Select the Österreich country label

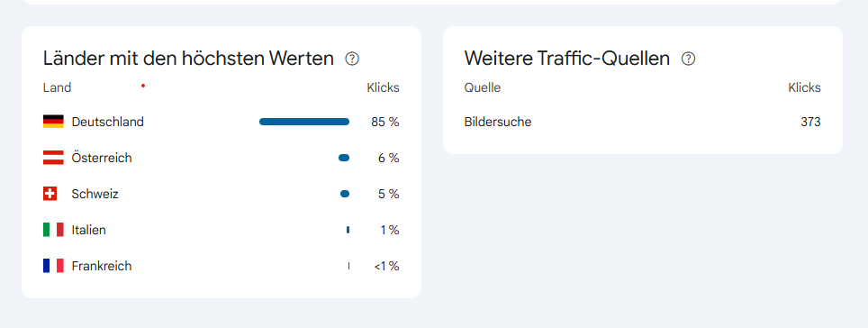click(102, 158)
